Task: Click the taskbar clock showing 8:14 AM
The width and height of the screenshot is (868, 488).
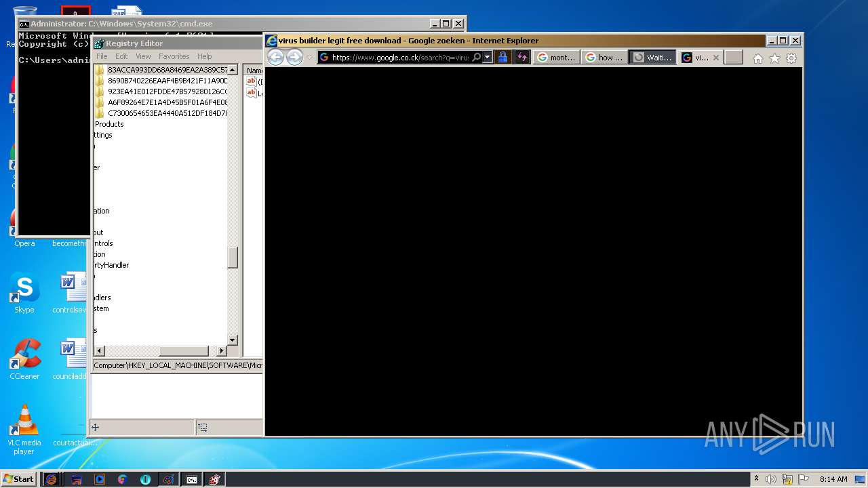Action: pyautogui.click(x=833, y=479)
